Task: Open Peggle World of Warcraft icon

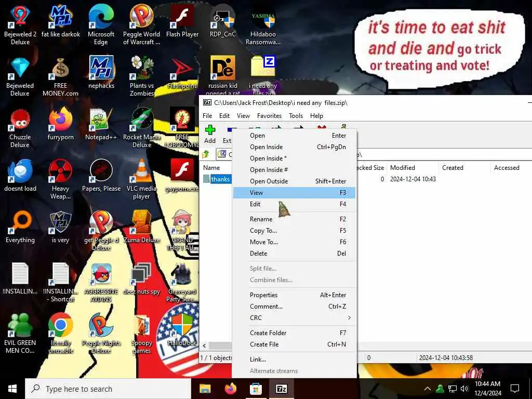Action: (x=141, y=24)
